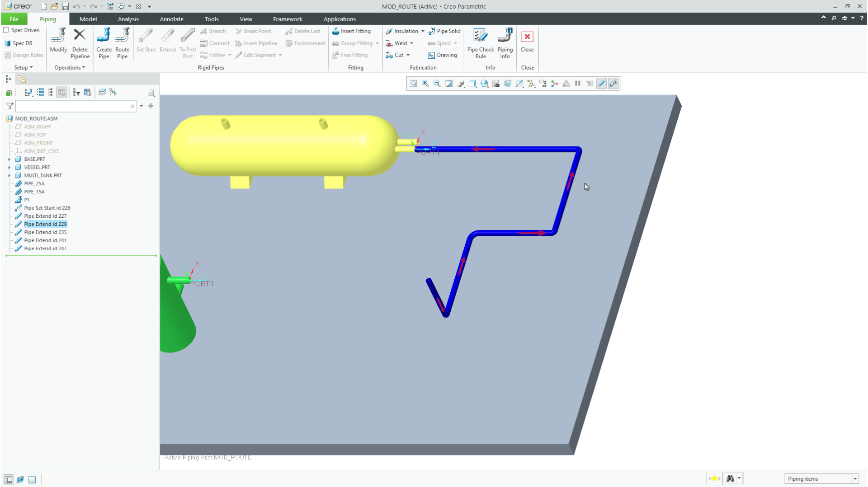Toggle the rightmost pipe display mode icon

tap(613, 84)
